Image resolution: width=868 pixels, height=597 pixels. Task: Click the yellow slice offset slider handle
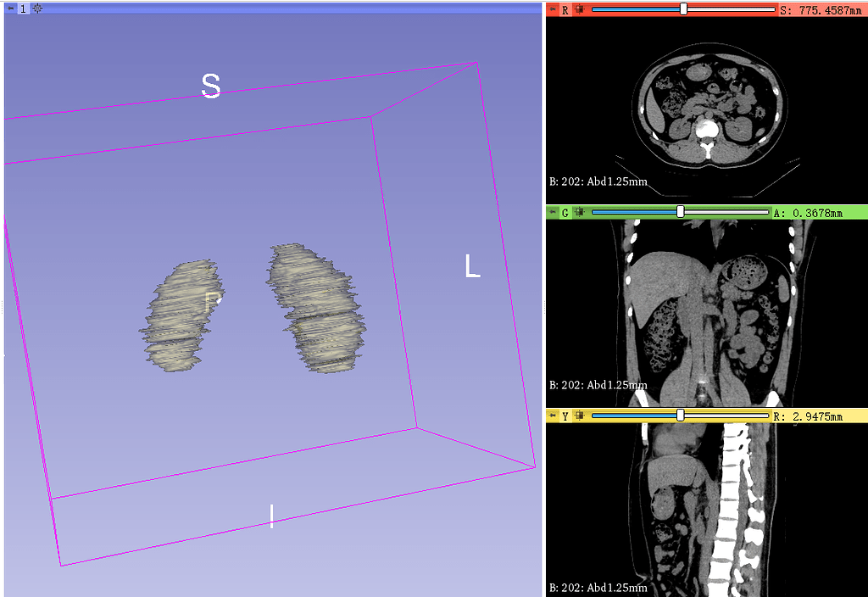point(681,415)
